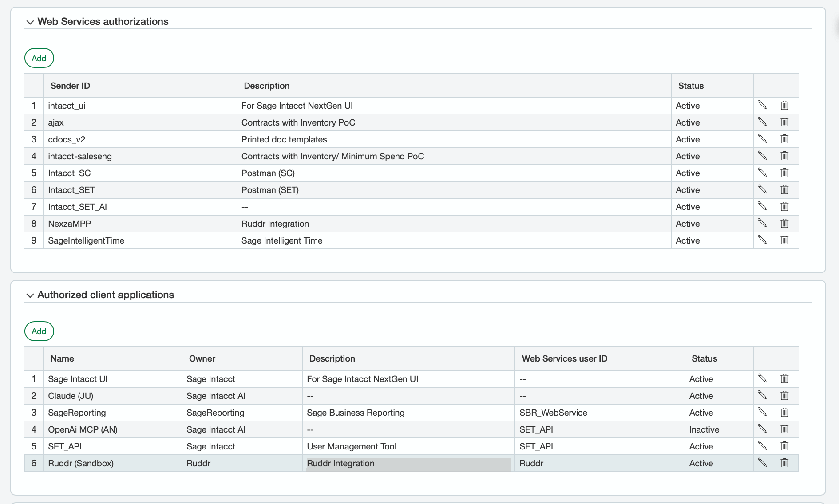The image size is (839, 504).
Task: Delete the Sage Intacct UI client application
Action: [x=784, y=378]
